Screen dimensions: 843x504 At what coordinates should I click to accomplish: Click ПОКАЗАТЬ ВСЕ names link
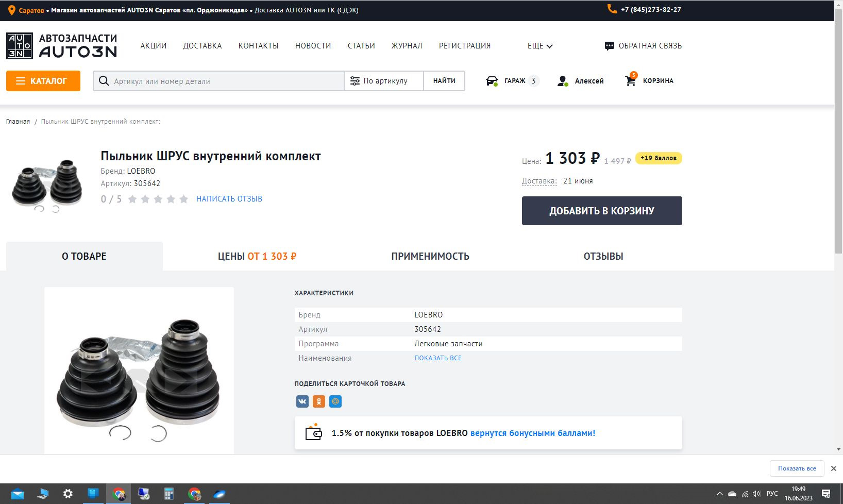click(438, 358)
